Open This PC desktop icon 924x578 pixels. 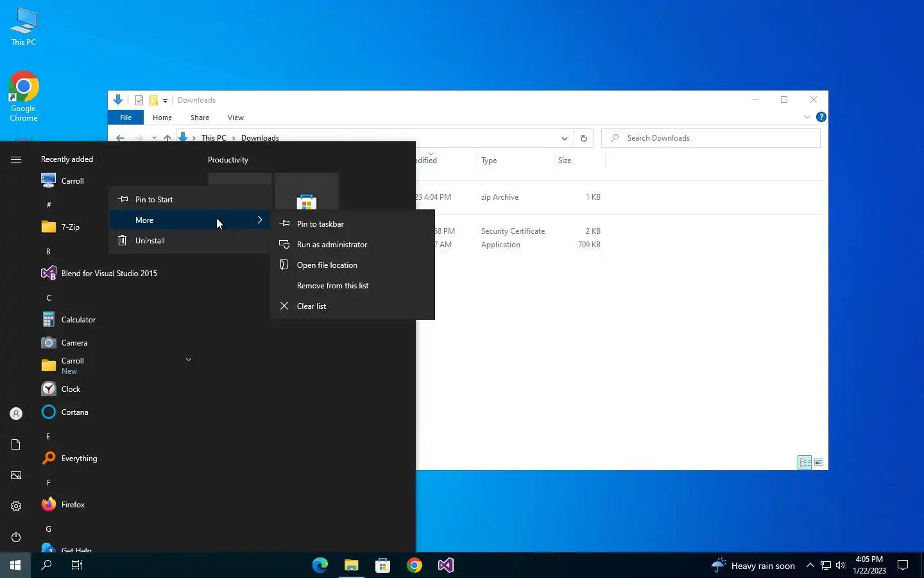24,27
